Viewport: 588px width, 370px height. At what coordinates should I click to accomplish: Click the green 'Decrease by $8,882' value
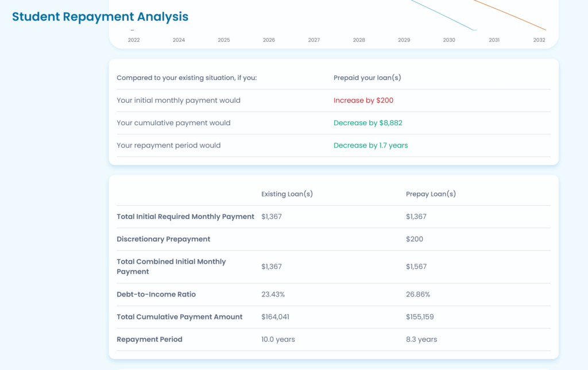[x=363, y=123]
